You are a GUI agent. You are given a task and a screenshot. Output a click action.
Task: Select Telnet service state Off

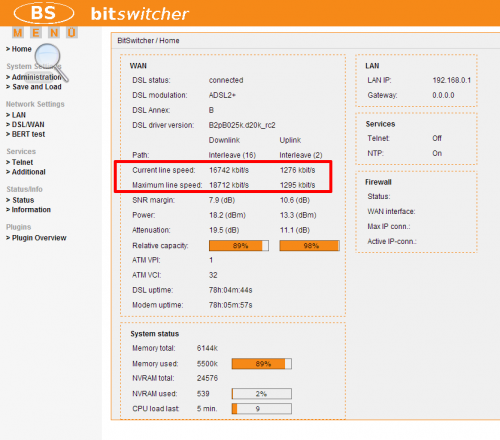click(437, 138)
